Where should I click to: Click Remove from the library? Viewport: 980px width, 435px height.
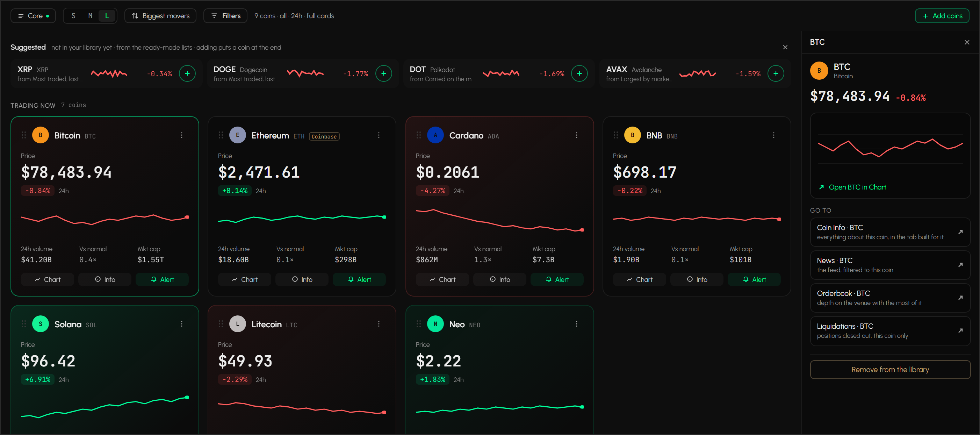point(890,370)
